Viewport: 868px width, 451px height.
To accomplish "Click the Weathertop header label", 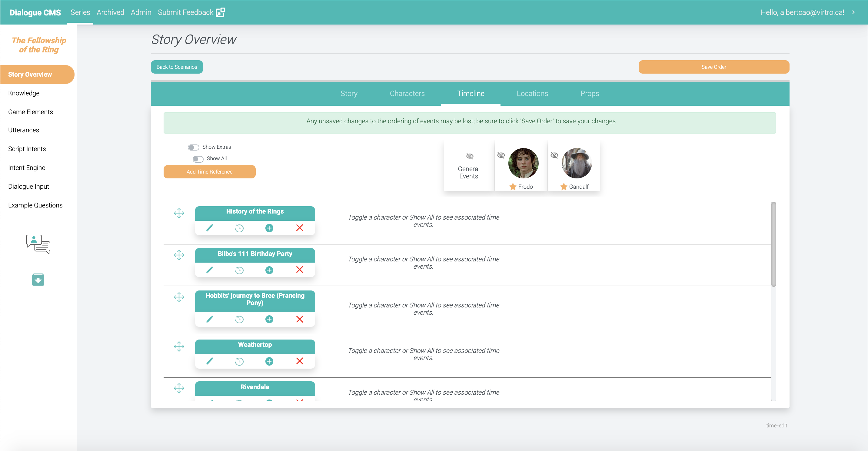I will tap(255, 345).
